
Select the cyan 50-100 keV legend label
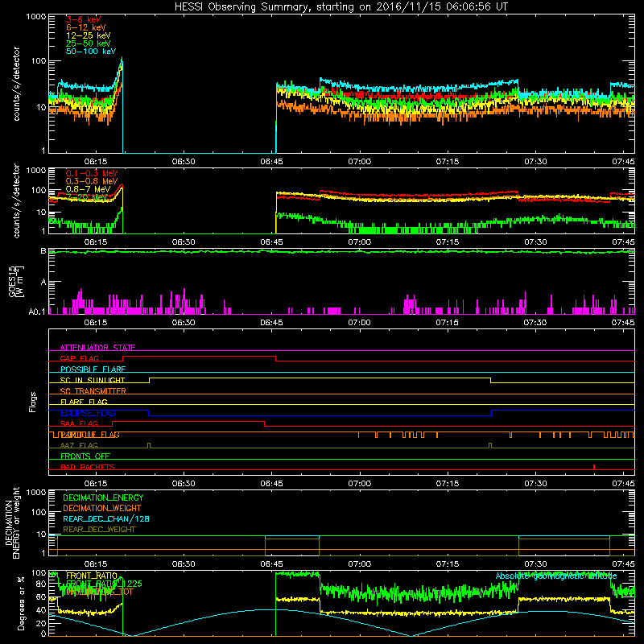pos(91,52)
